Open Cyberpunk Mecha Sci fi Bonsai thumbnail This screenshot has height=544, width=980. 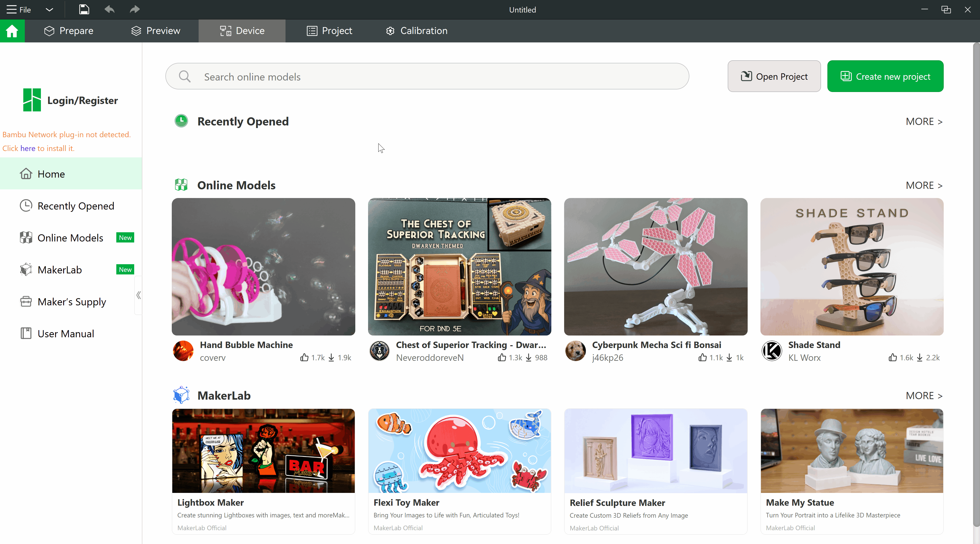tap(656, 267)
